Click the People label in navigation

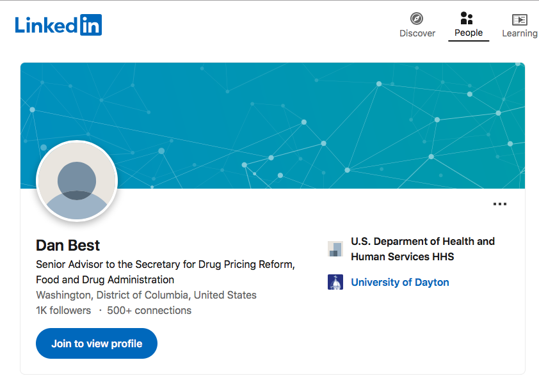point(468,33)
